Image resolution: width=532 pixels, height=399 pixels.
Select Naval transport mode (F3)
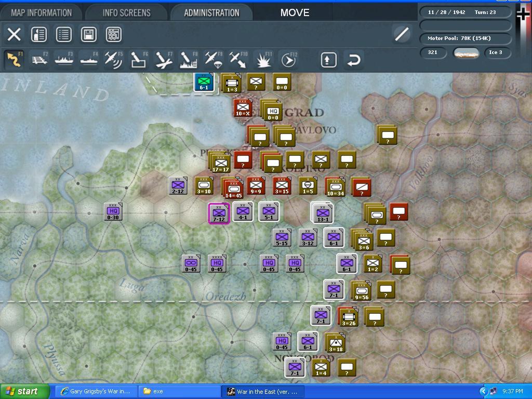64,59
